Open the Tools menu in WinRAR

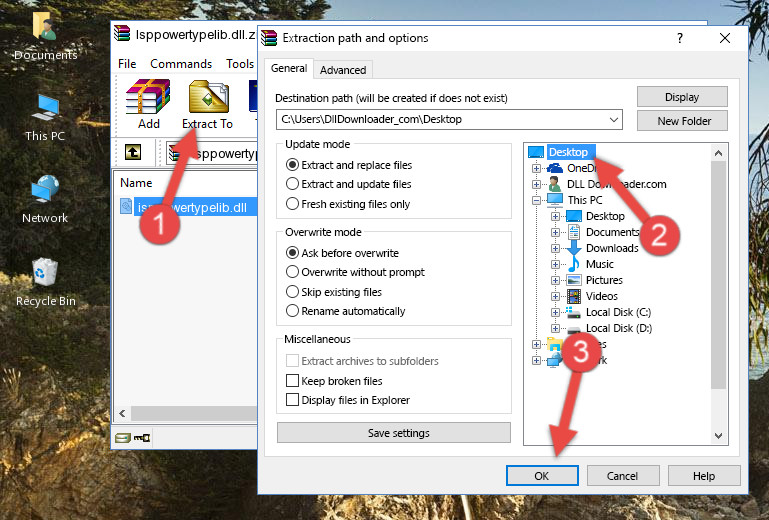[x=240, y=64]
